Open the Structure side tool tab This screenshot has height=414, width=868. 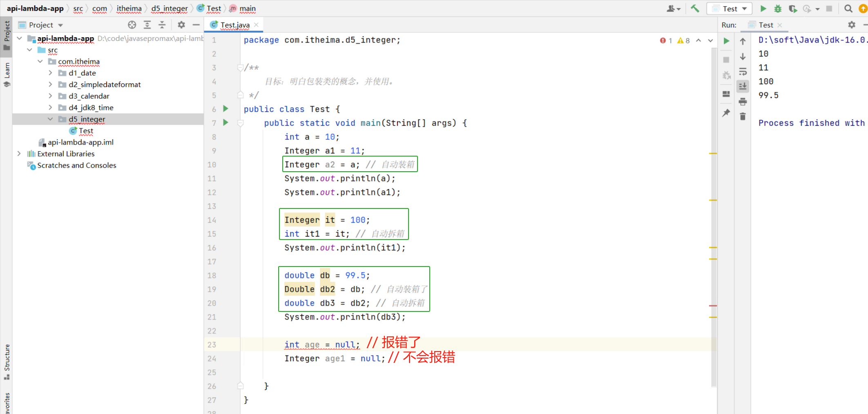[7, 362]
